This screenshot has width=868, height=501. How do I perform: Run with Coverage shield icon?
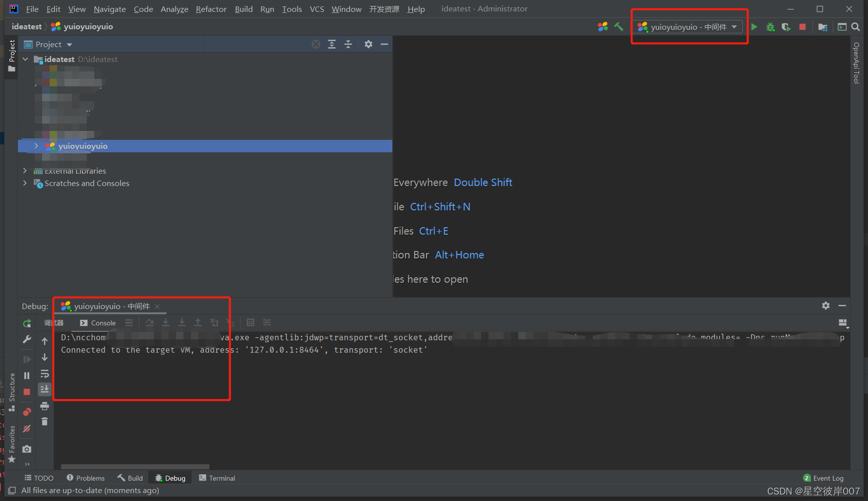pos(786,27)
